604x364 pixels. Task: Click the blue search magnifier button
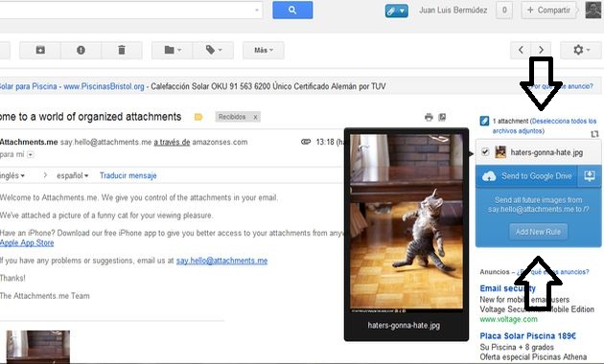tap(292, 10)
